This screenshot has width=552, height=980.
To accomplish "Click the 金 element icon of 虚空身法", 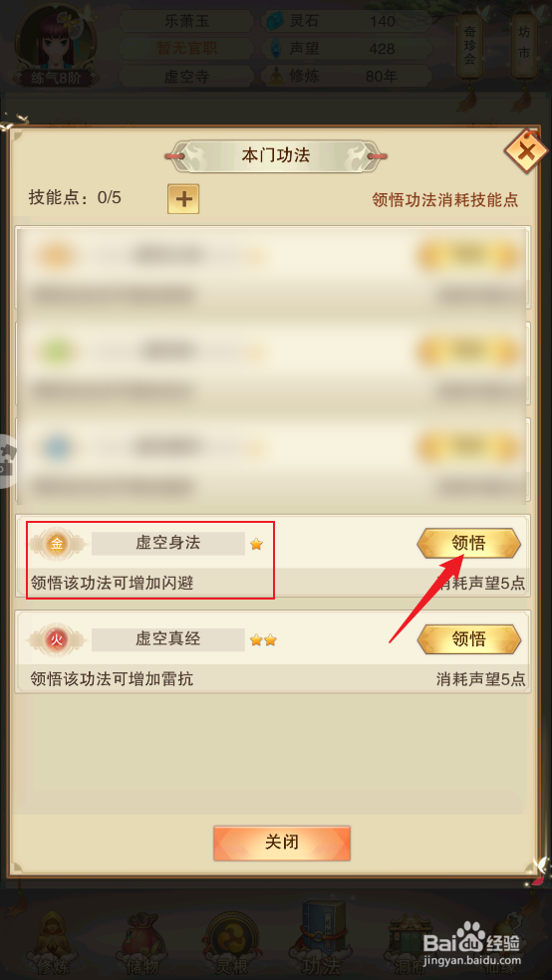I will click(x=57, y=544).
